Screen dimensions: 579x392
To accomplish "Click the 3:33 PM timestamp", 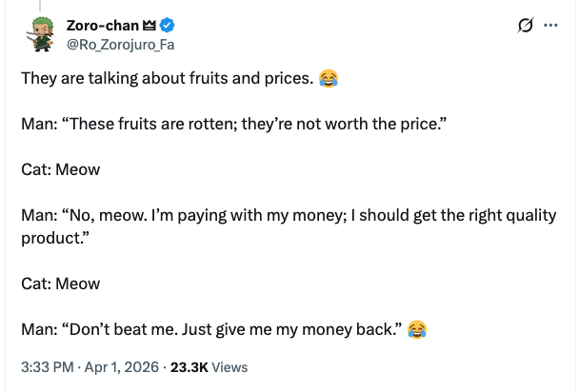I will pyautogui.click(x=48, y=366).
